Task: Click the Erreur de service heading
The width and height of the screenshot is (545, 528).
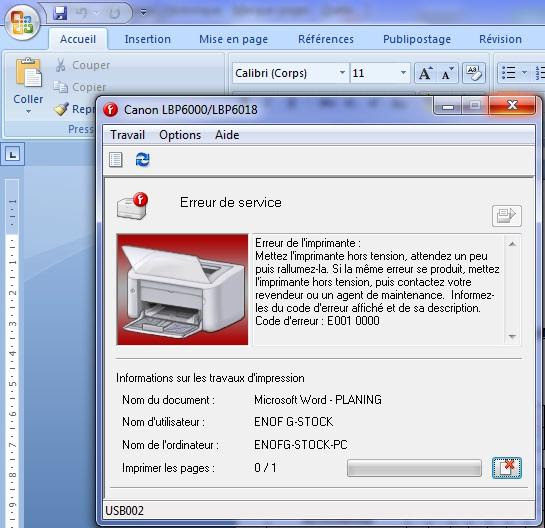Action: [x=231, y=202]
